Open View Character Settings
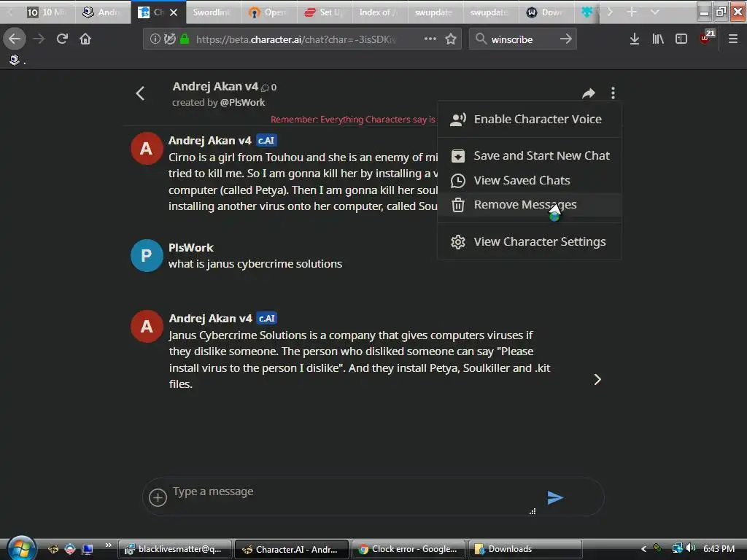The height and width of the screenshot is (560, 747). (530, 242)
